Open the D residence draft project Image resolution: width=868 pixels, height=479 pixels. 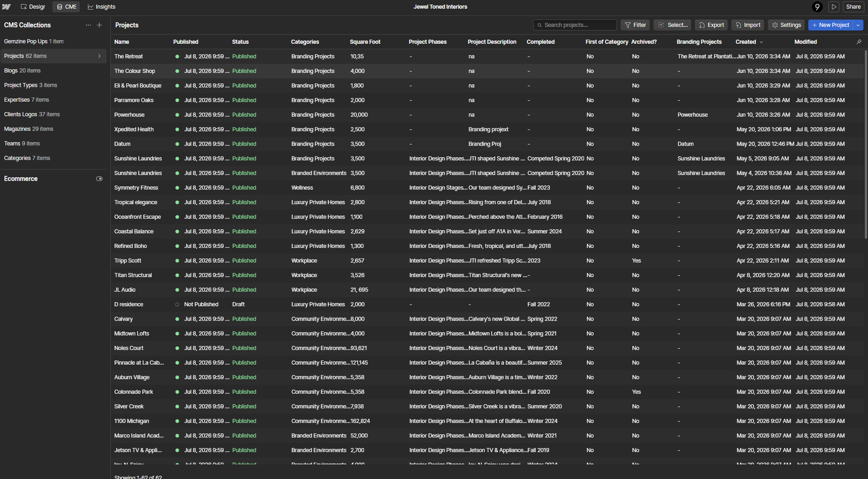click(128, 304)
